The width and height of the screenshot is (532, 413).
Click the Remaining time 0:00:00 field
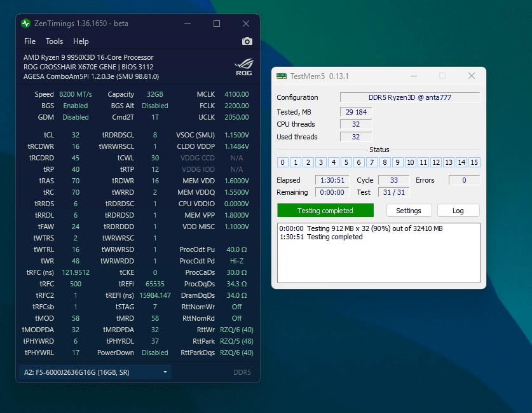tap(332, 192)
